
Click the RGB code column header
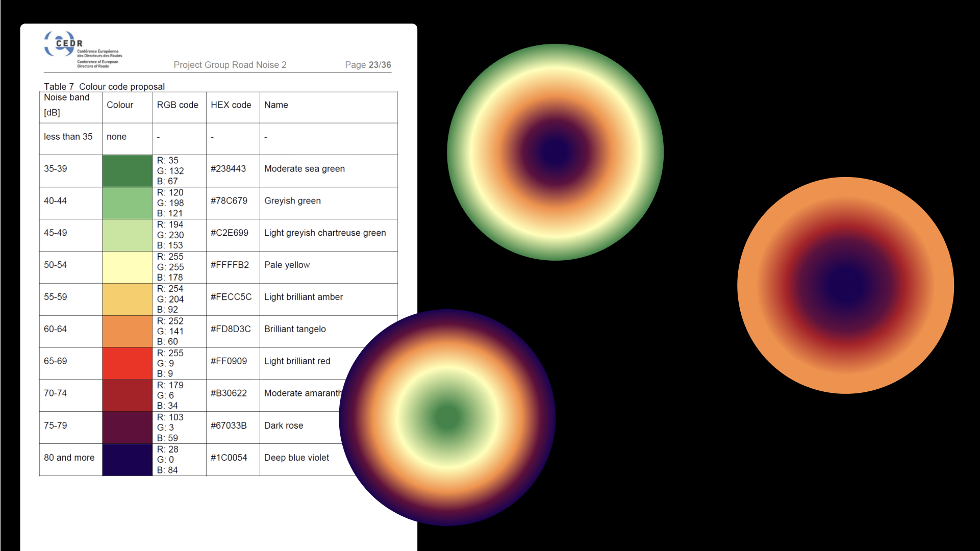pyautogui.click(x=178, y=105)
